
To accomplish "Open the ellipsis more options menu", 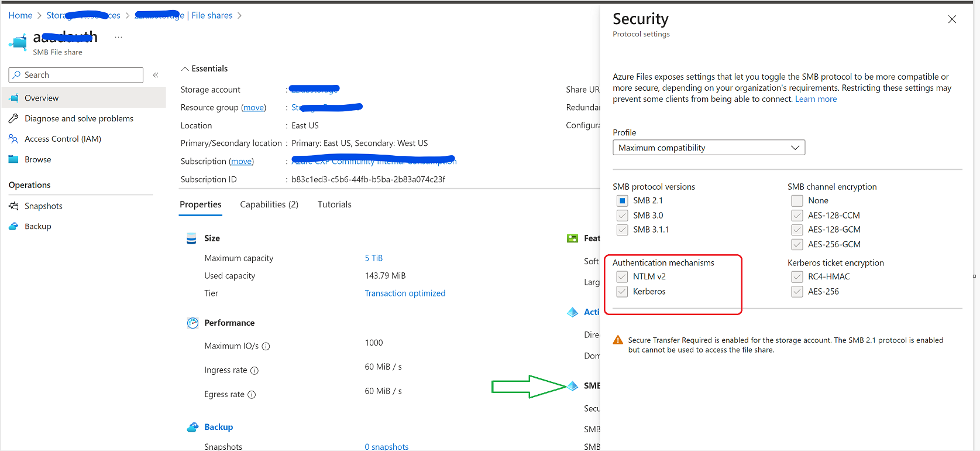I will (119, 37).
